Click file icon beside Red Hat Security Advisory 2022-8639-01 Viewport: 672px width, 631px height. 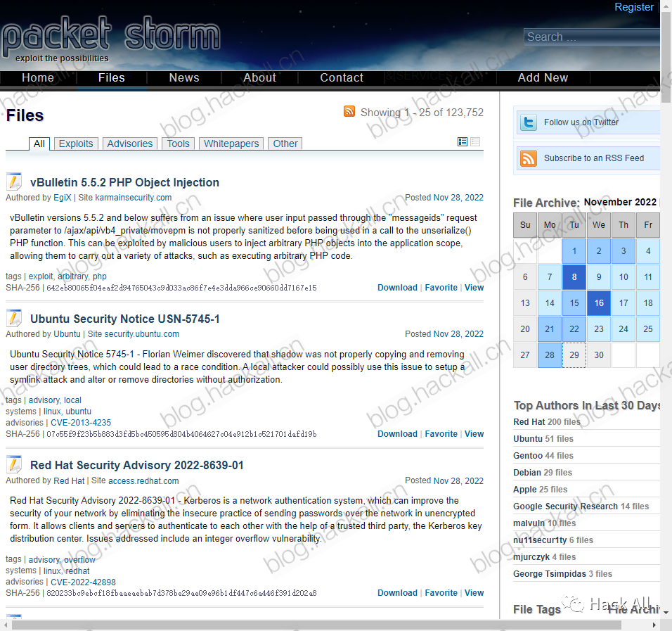point(14,464)
